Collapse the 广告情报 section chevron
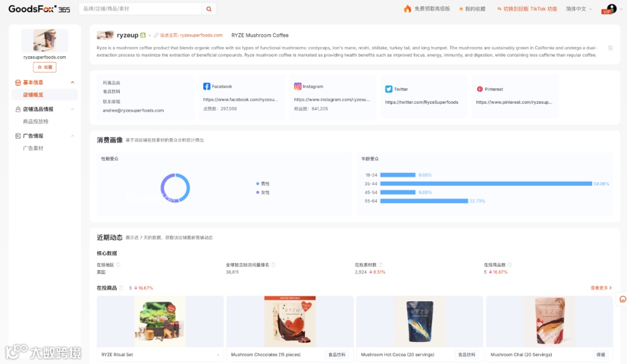627x364 pixels. 73,136
